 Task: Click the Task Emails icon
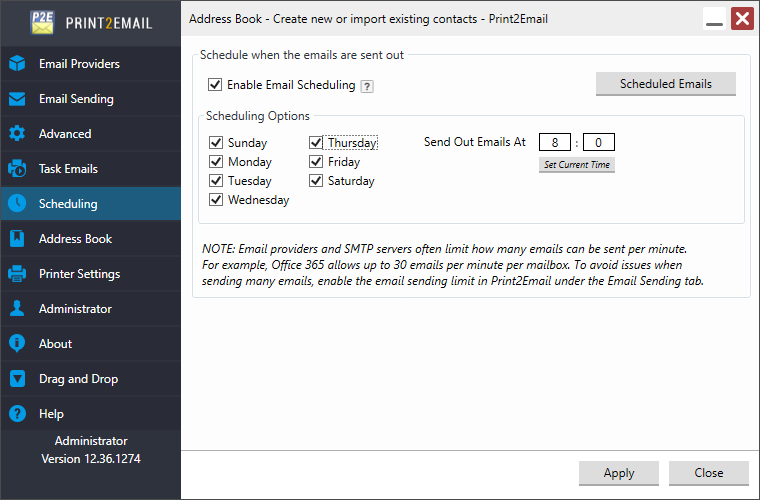17,169
